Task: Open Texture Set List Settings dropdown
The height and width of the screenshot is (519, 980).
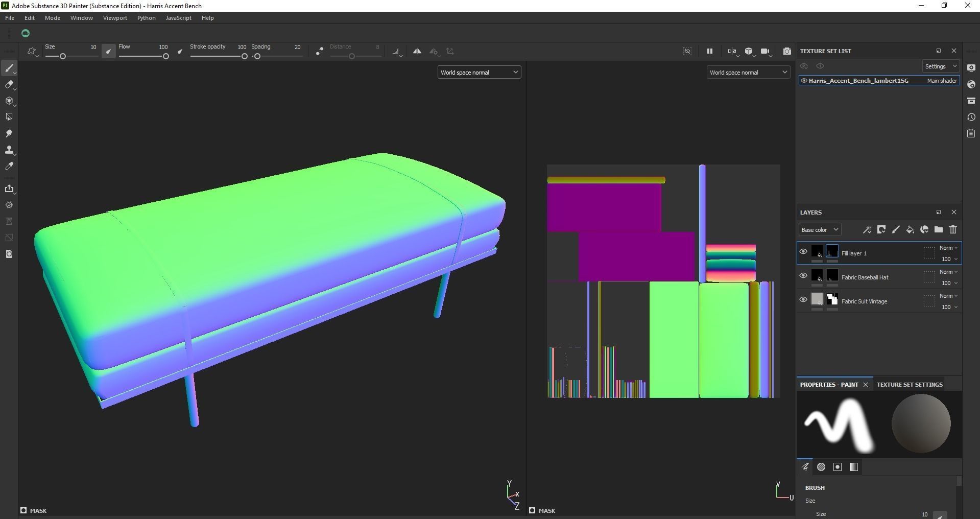Action: coord(941,66)
